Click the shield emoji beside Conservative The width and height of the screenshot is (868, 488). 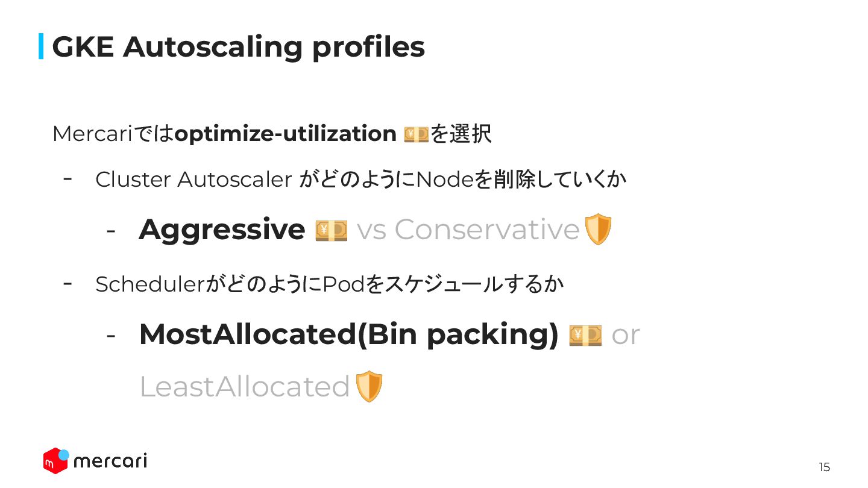(x=599, y=230)
